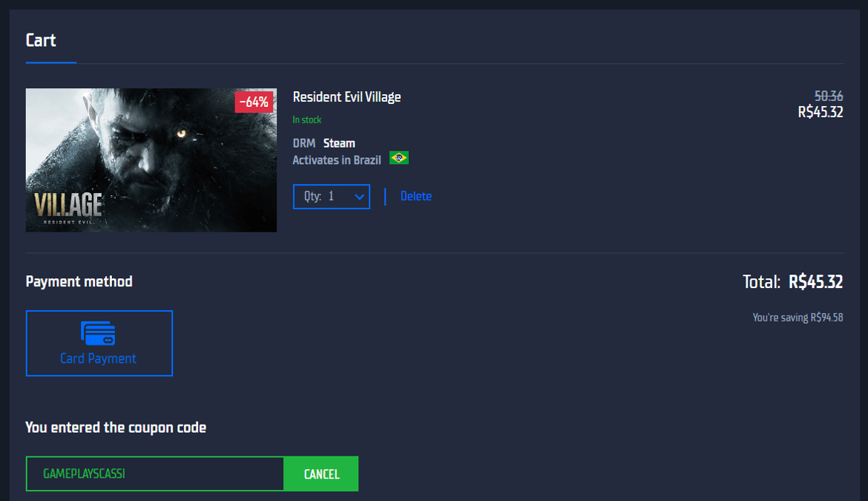Click the 'Steam' DRM label
The height and width of the screenshot is (501, 868).
click(339, 143)
